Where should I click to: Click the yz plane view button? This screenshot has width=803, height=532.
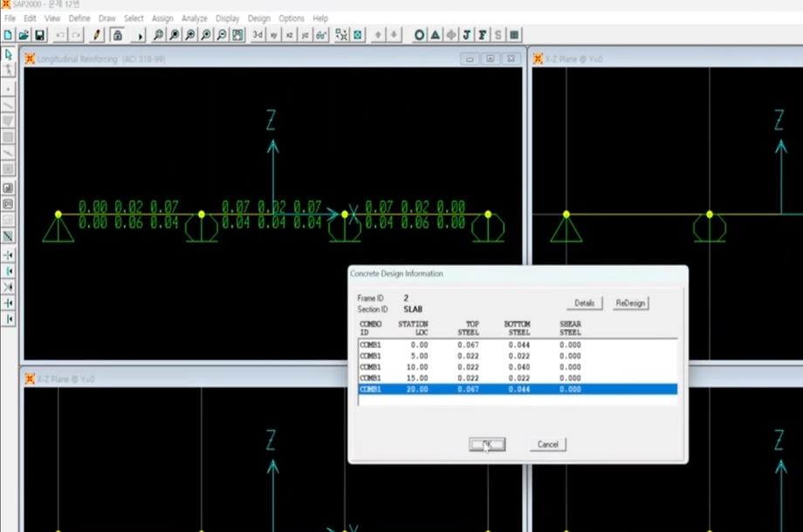click(x=305, y=35)
